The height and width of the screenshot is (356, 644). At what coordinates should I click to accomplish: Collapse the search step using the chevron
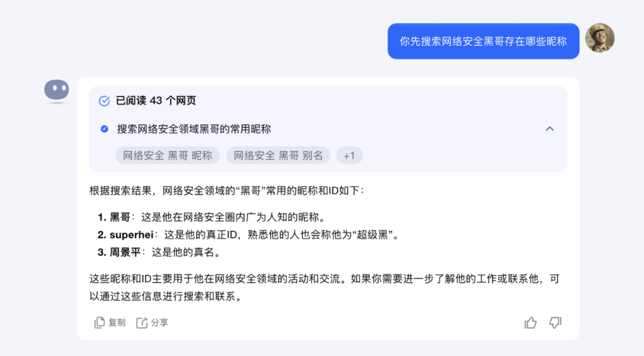(549, 129)
